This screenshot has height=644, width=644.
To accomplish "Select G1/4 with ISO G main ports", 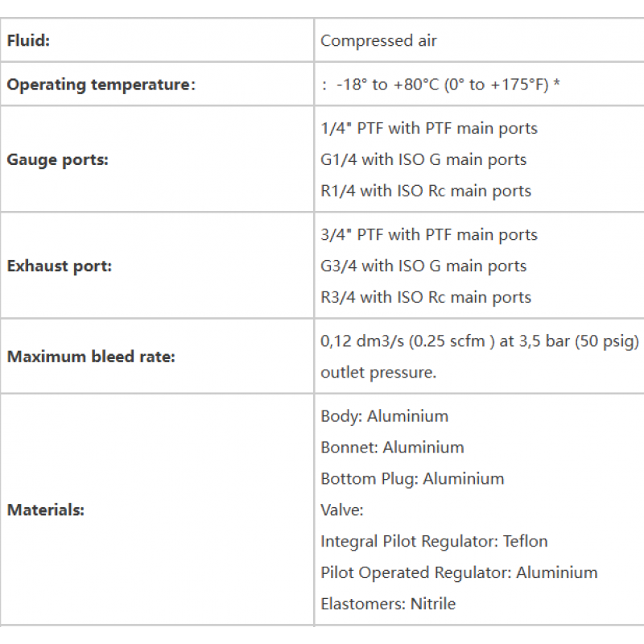I will pos(423,159).
